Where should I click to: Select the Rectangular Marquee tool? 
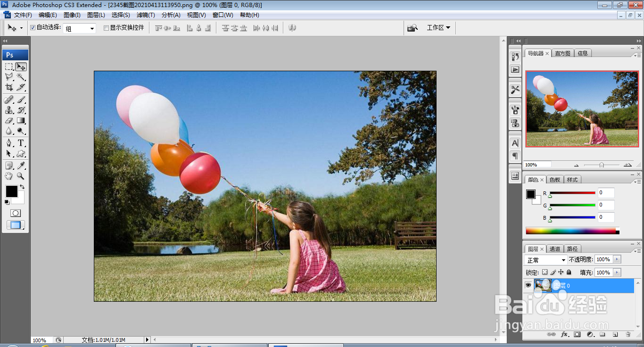click(9, 66)
